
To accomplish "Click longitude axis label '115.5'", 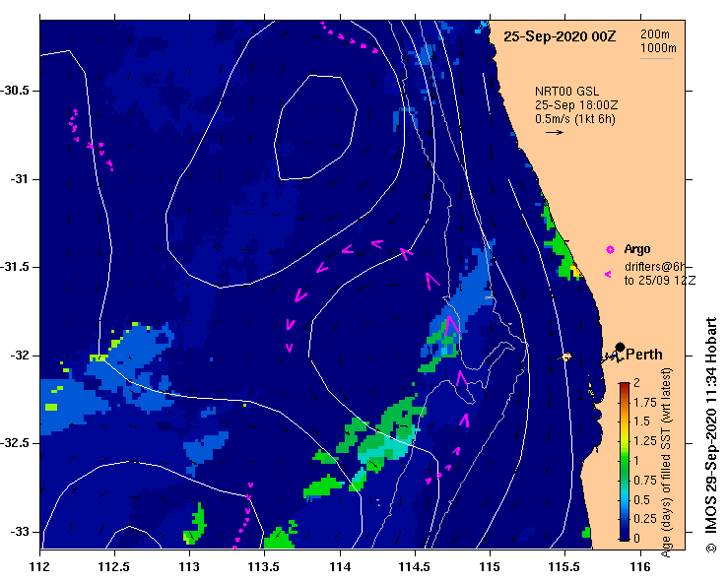I will 564,567.
